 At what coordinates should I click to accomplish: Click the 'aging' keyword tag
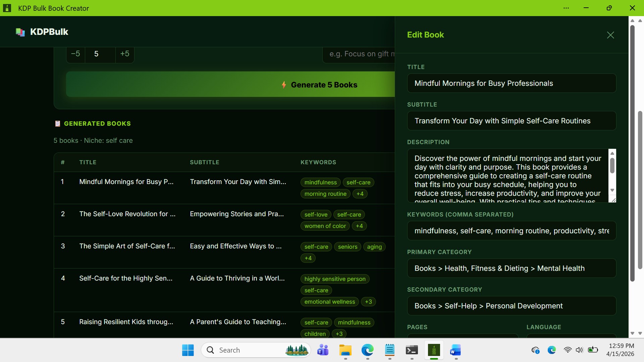[x=374, y=247]
